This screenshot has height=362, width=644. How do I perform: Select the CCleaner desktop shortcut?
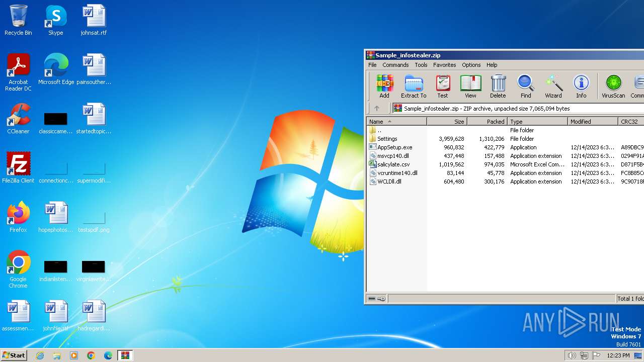(x=18, y=119)
